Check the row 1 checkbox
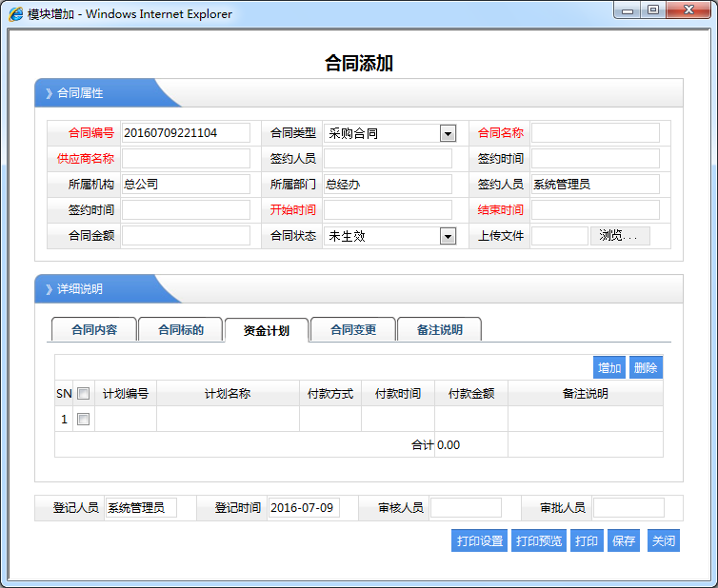 coord(83,419)
